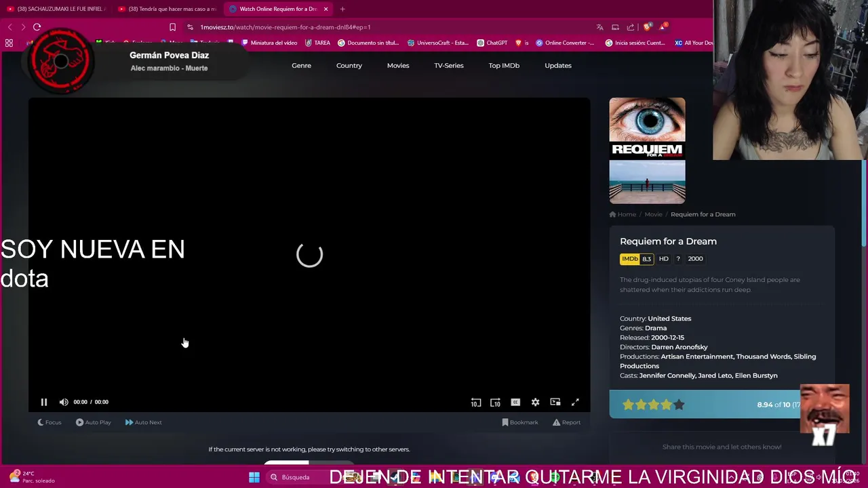Viewport: 868px width, 488px height.
Task: Open the Online Converter bookmark
Action: [x=565, y=43]
